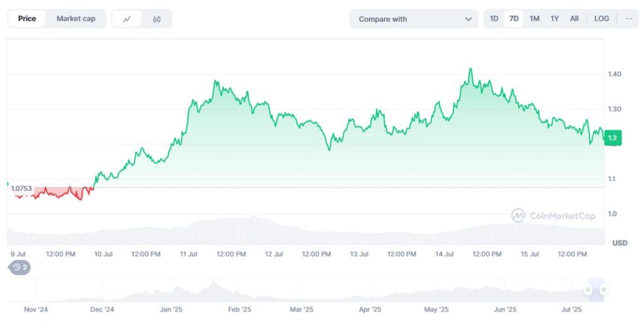644x328 pixels.
Task: Click Dec '24 on the overview timeline
Action: point(103,310)
